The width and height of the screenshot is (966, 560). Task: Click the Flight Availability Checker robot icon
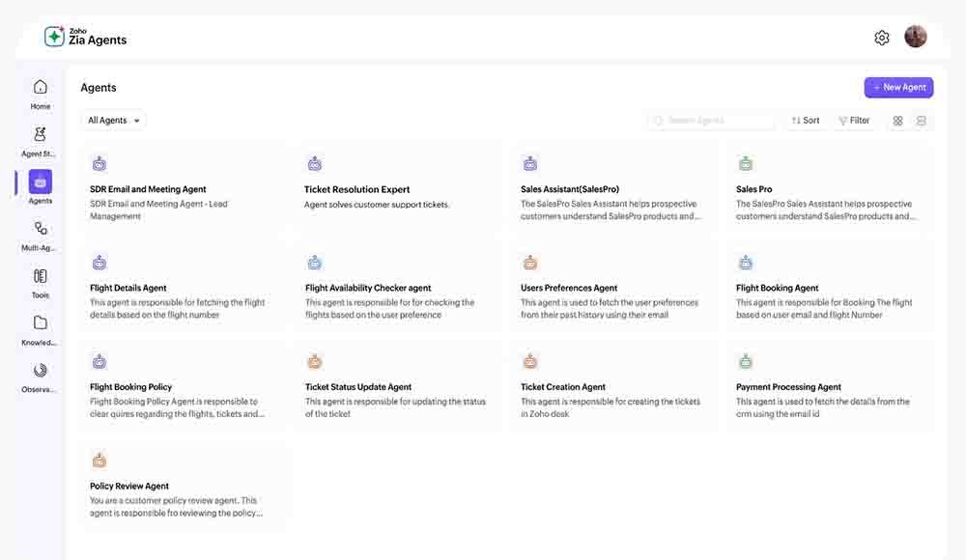click(x=314, y=263)
